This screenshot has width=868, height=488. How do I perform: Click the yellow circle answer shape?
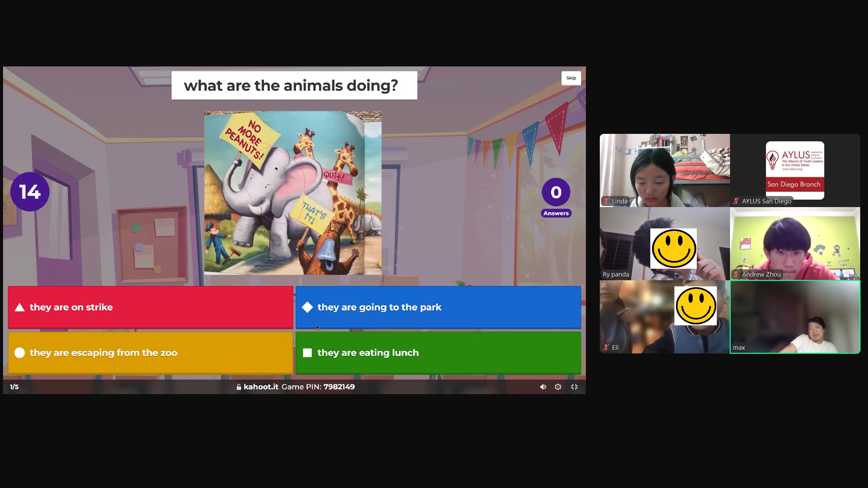[20, 353]
